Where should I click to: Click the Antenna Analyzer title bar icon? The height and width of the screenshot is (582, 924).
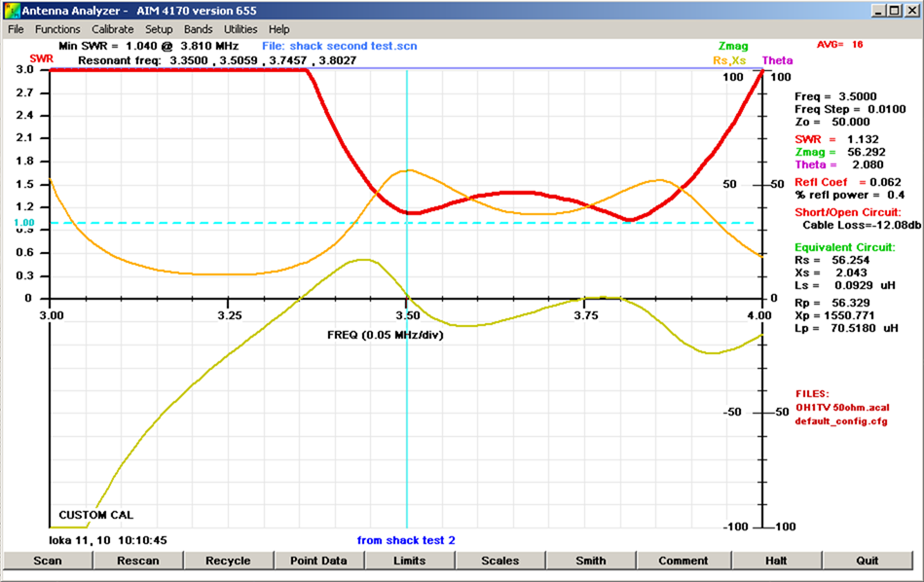point(12,11)
